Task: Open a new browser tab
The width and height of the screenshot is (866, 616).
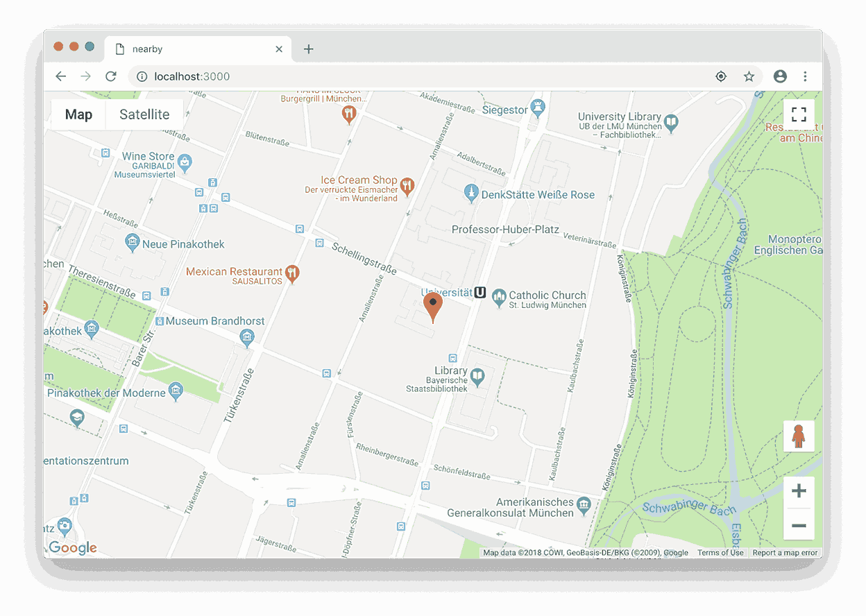Action: [x=309, y=49]
